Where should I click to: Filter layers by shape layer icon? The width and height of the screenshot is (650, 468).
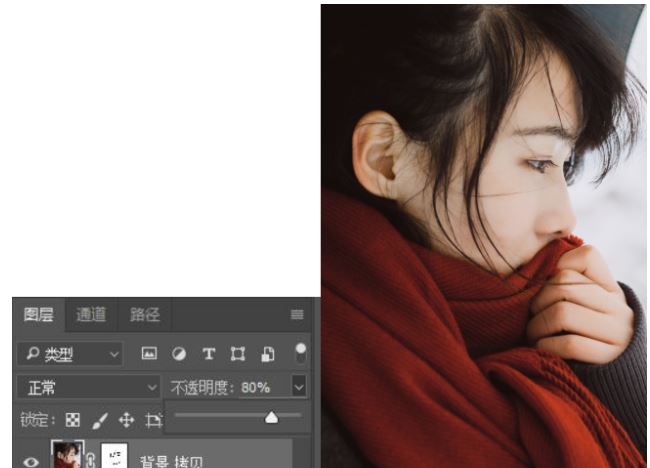coord(238,354)
